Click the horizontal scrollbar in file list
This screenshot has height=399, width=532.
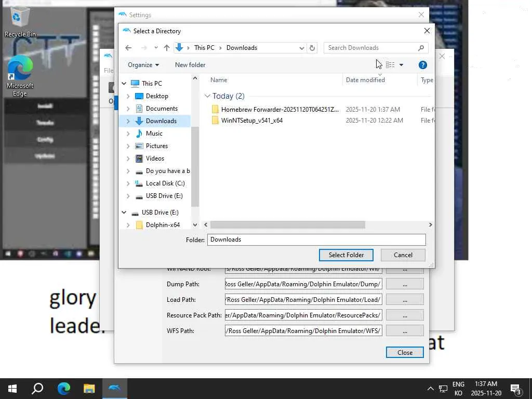[x=287, y=225]
